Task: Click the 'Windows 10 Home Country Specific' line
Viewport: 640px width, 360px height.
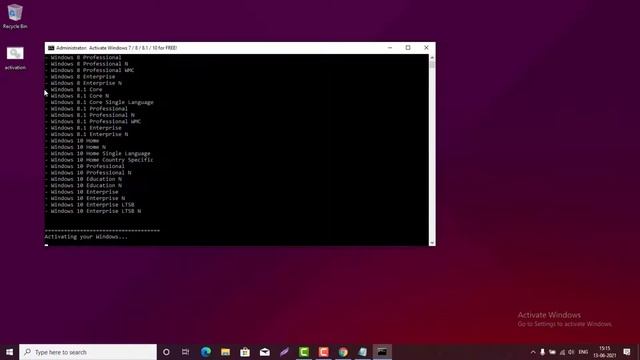Action: [x=102, y=160]
